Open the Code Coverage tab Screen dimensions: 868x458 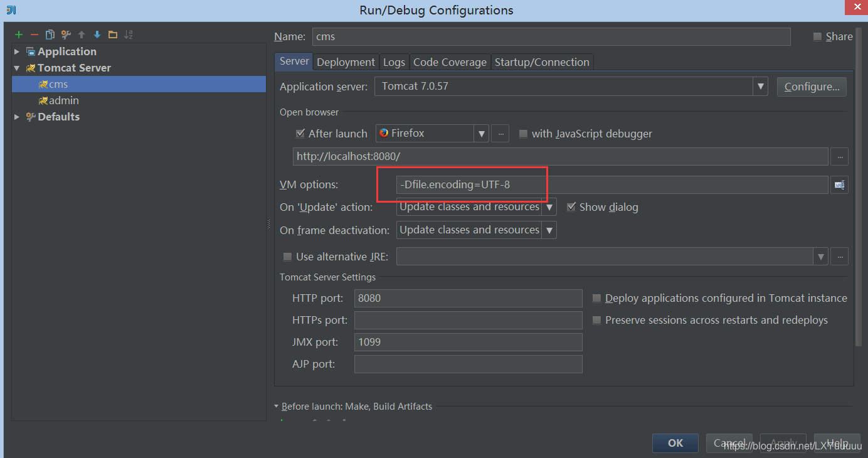click(x=450, y=62)
